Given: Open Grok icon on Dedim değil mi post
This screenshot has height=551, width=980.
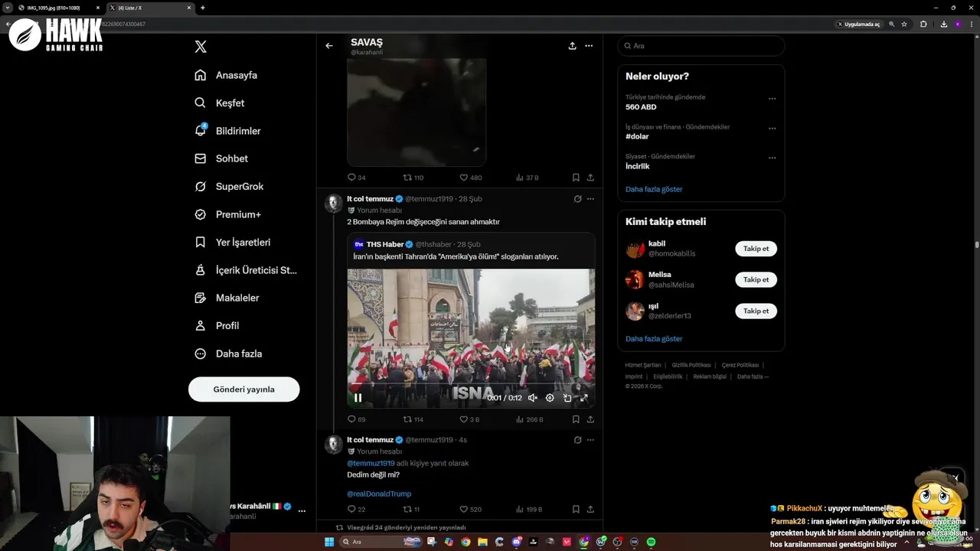Looking at the screenshot, I should 577,440.
